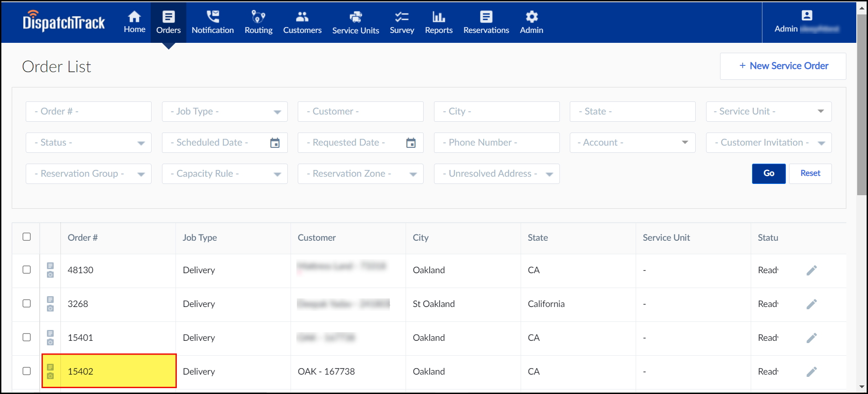Open the Admin user profile icon
This screenshot has width=868, height=394.
coord(807,15)
